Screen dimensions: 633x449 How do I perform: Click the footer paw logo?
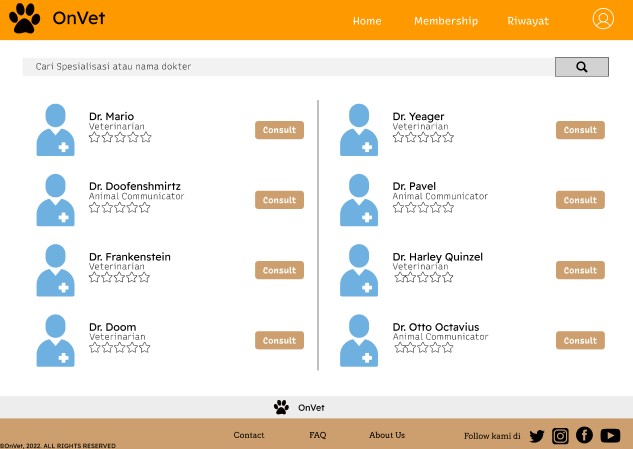[x=281, y=407]
